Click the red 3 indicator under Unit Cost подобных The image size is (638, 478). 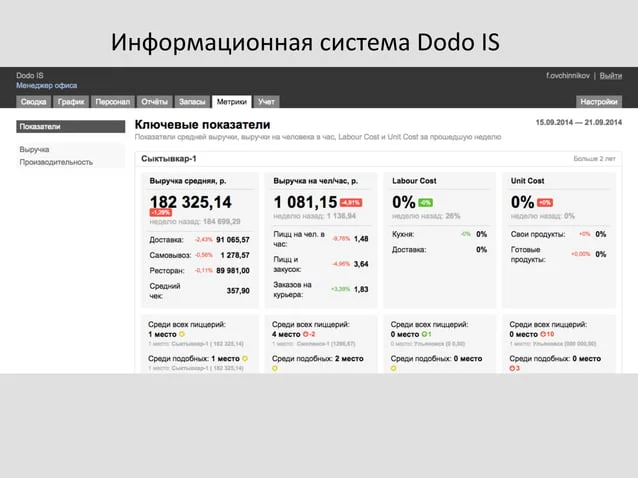514,369
